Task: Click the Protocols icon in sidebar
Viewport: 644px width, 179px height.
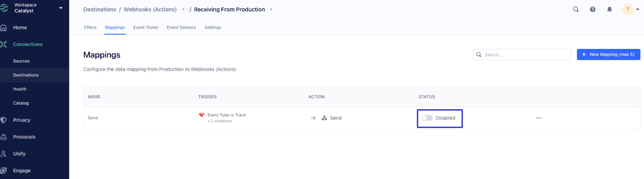Action: point(4,137)
